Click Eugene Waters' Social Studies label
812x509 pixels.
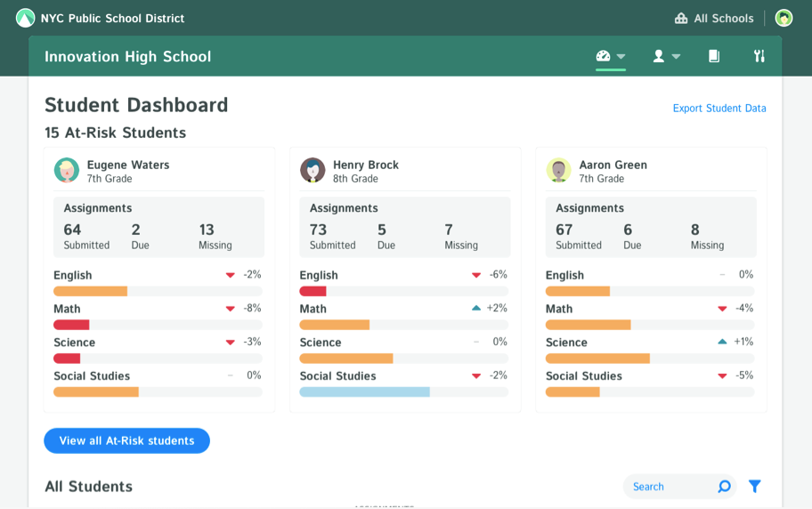(92, 376)
